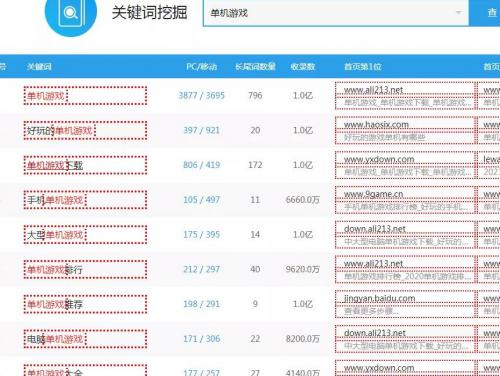Click the 177 / 257 index value
500x376 pixels.
[x=201, y=372]
